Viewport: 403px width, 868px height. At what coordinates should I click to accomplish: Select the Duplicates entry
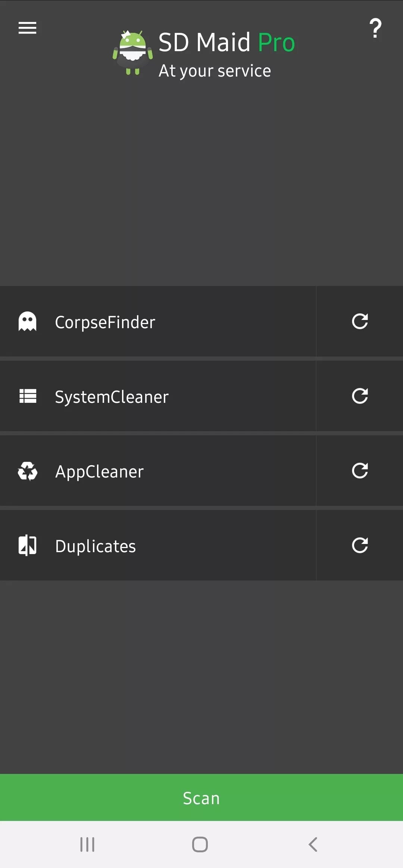[158, 545]
